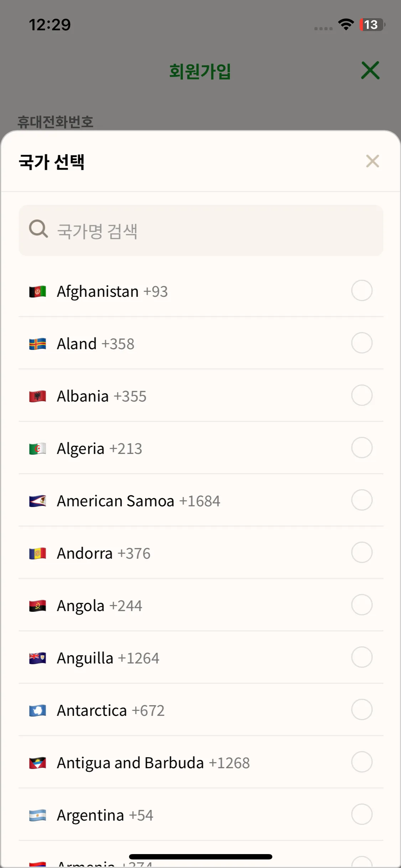Choose Algeria +213 country entry
Image resolution: width=401 pixels, height=868 pixels.
[x=99, y=449]
